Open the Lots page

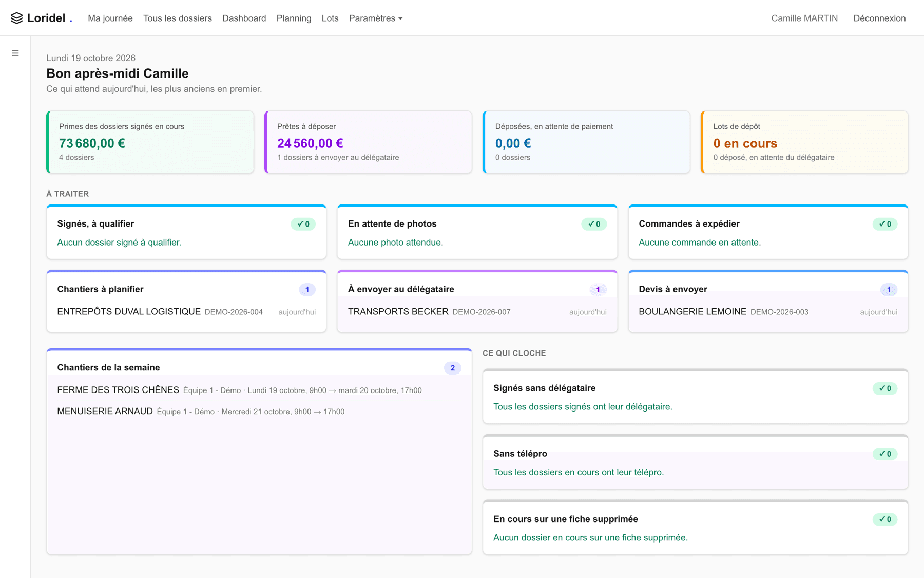click(x=330, y=18)
